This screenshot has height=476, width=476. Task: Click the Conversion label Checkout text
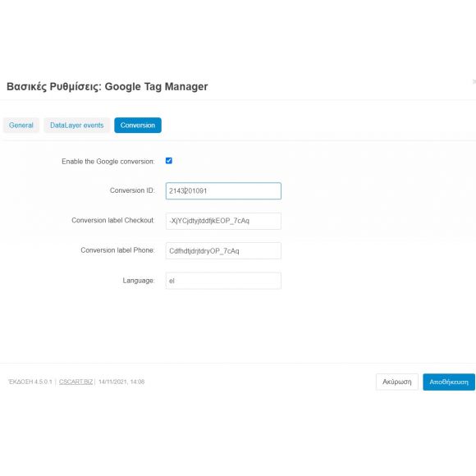(x=113, y=220)
